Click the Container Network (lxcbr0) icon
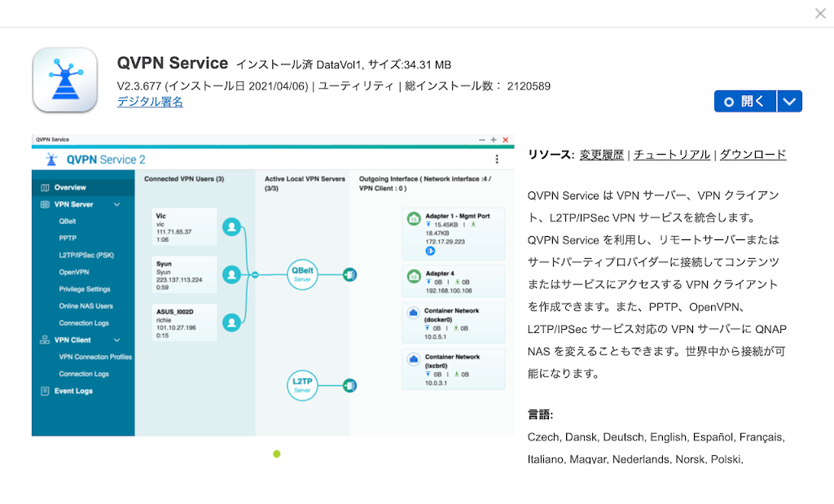This screenshot has height=504, width=834. pos(413,359)
